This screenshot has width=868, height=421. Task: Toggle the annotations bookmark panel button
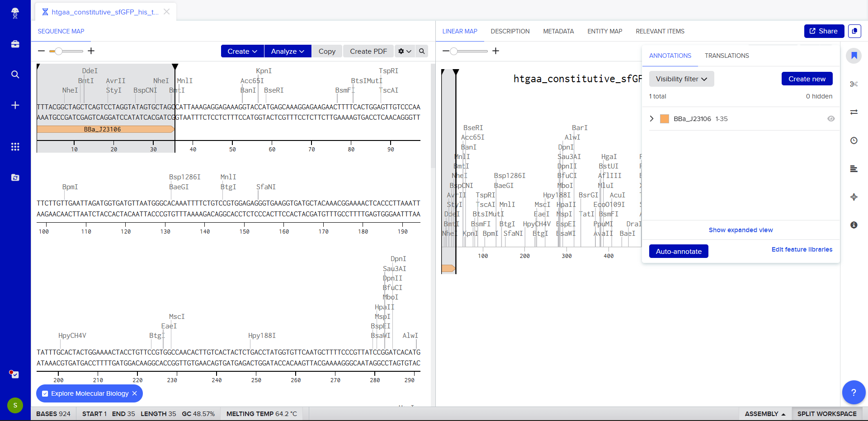pos(854,56)
